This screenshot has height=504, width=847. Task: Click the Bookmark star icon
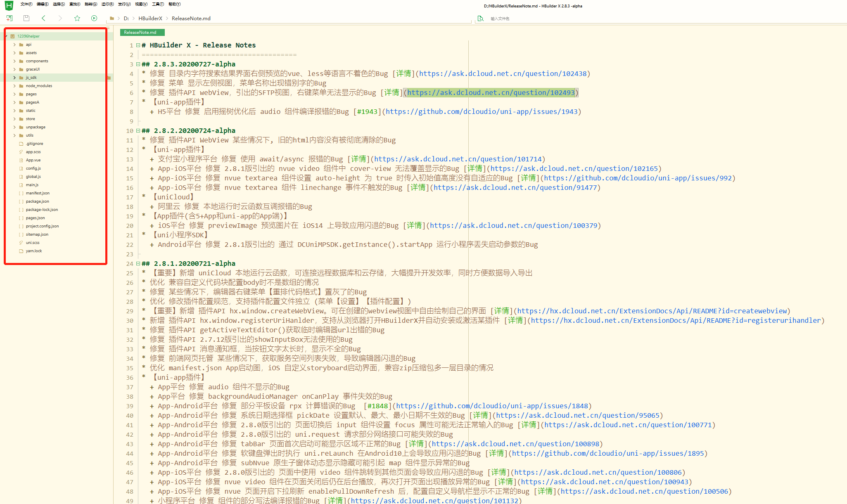77,18
